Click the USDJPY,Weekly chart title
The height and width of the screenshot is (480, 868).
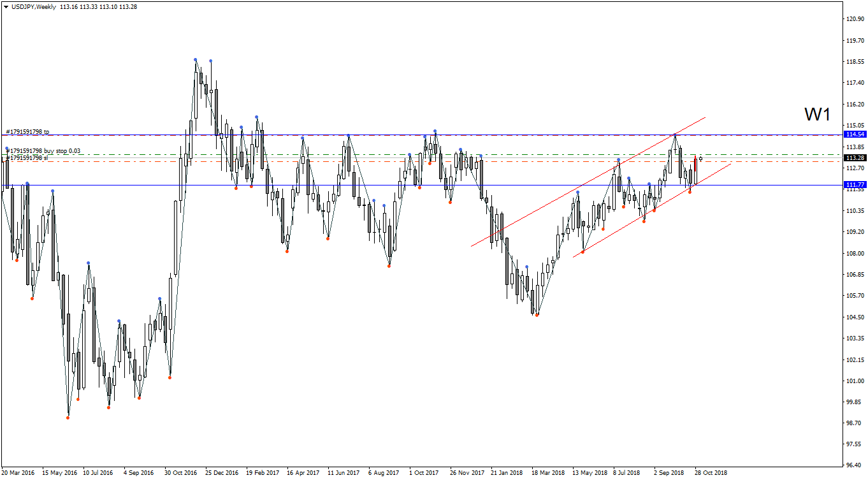pos(34,6)
